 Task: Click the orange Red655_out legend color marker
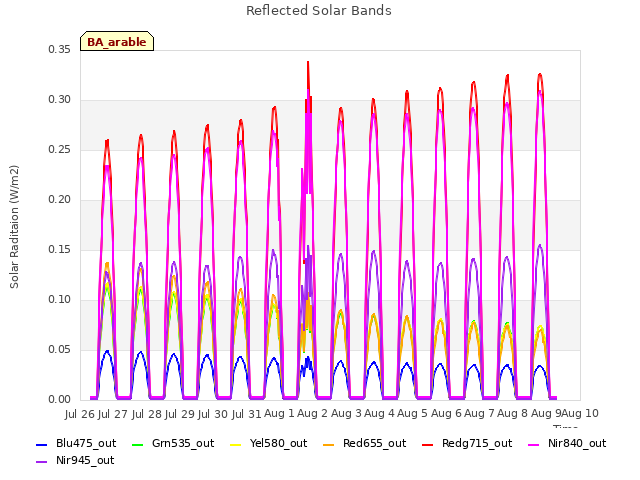click(329, 444)
